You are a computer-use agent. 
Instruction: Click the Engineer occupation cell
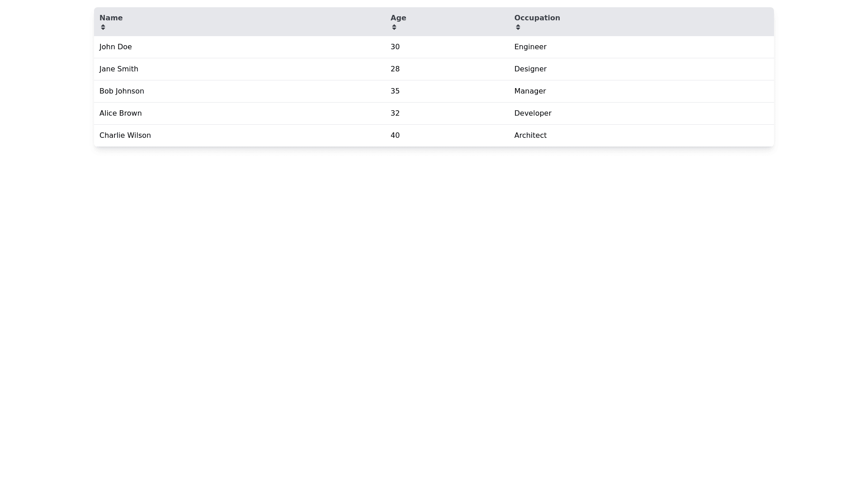pyautogui.click(x=530, y=47)
